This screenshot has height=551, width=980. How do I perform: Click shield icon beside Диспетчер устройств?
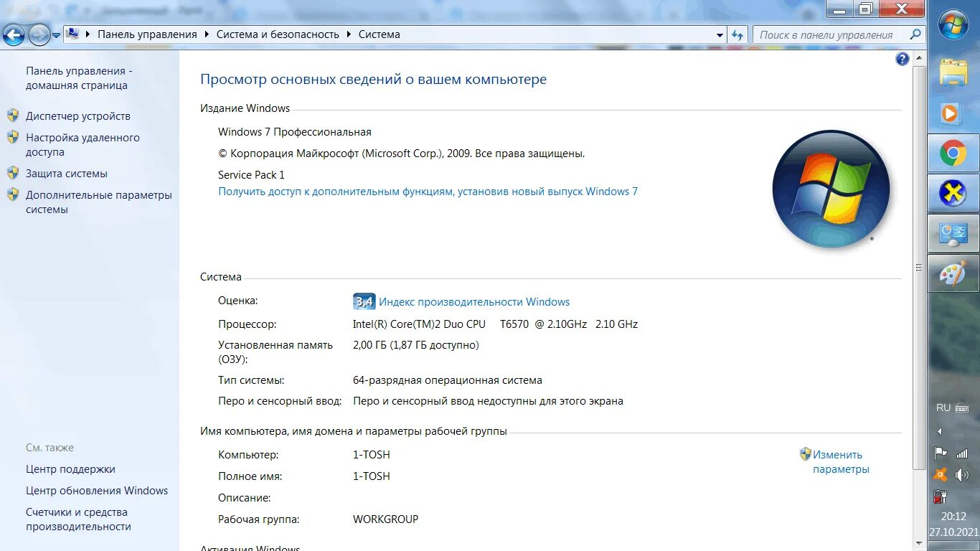[x=13, y=116]
